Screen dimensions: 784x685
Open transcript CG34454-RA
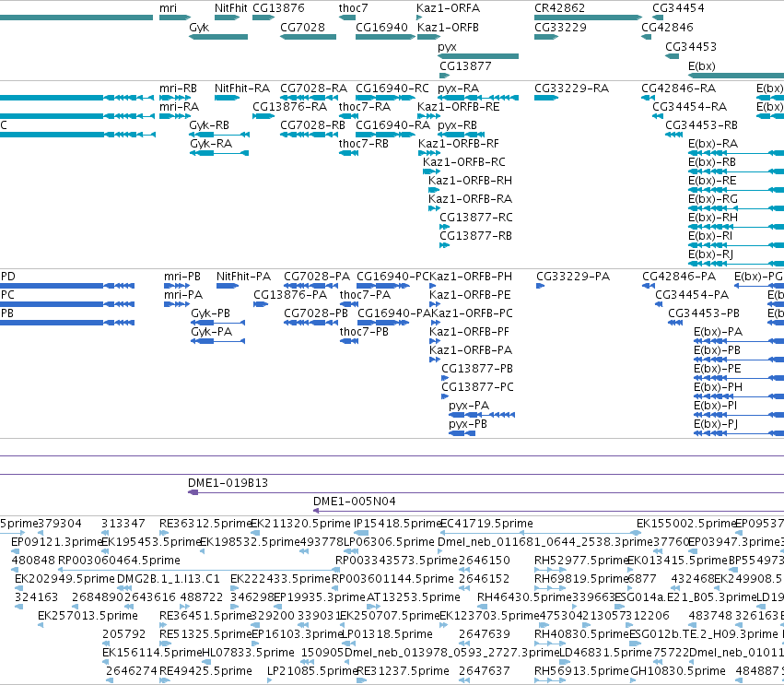658,116
